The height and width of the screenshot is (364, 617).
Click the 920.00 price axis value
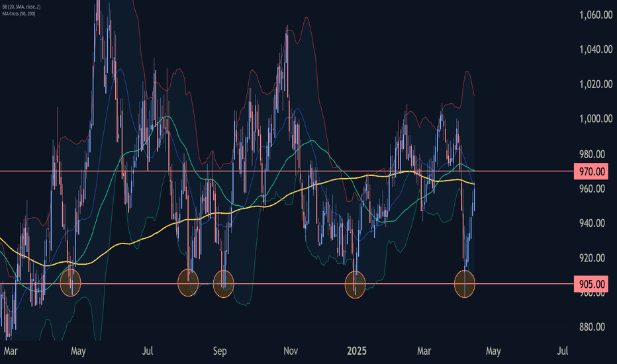click(592, 257)
